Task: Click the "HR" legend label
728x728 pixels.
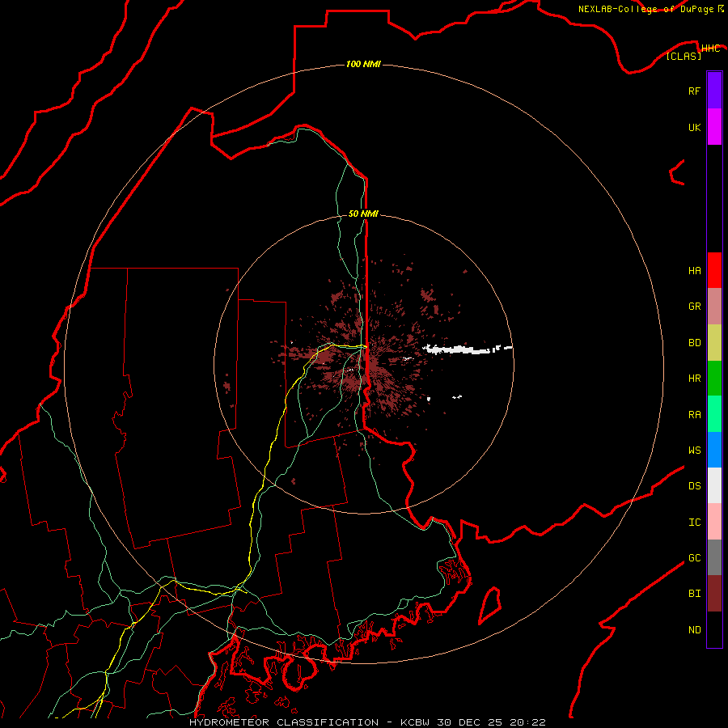Action: 694,379
